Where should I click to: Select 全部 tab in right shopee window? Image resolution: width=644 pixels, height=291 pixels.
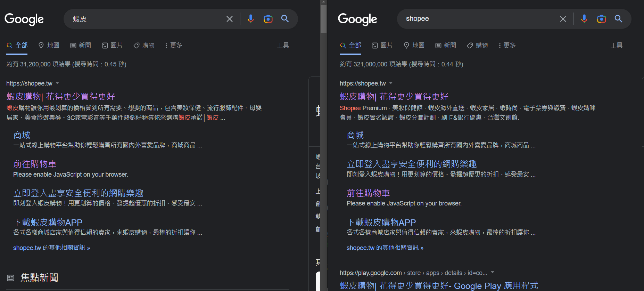pos(350,45)
